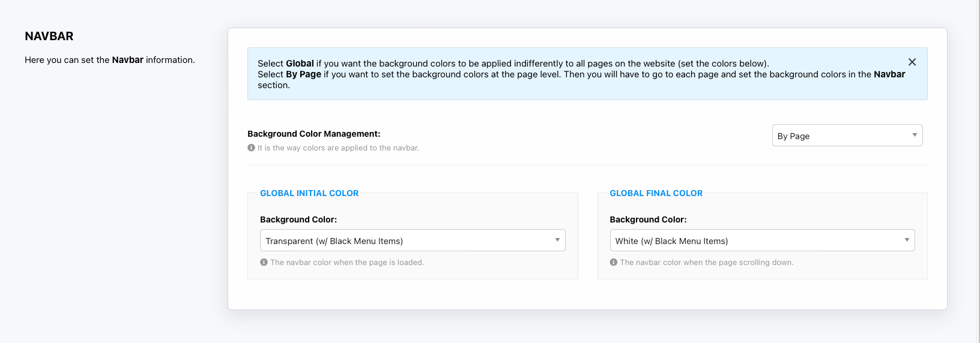Click the arrow on the White color select
Screen dimensions: 980x343
[907, 240]
